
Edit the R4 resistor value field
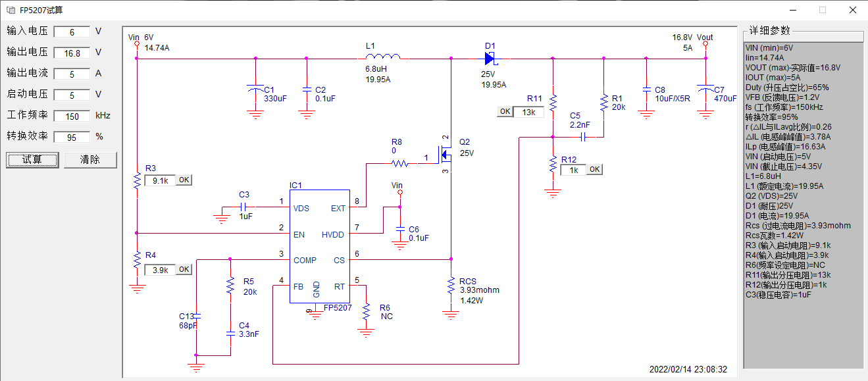[160, 269]
